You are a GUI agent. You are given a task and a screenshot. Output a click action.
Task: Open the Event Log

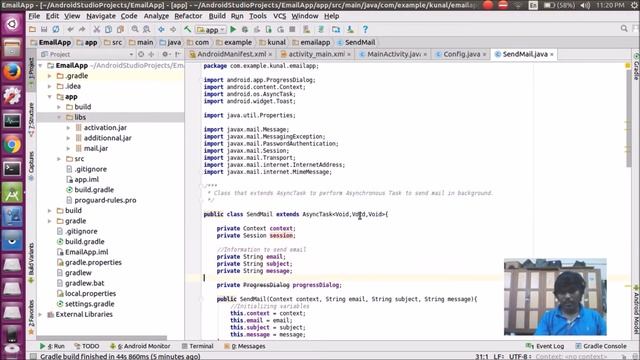point(545,346)
